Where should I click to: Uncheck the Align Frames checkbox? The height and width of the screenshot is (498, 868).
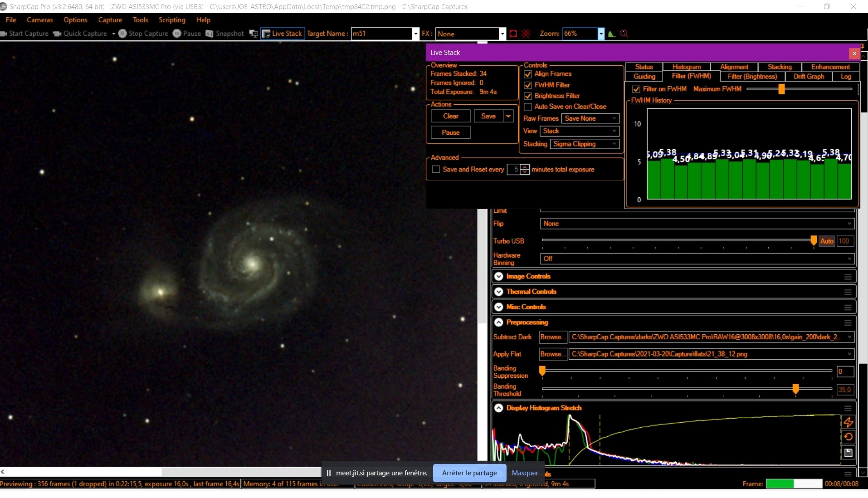[x=528, y=74]
